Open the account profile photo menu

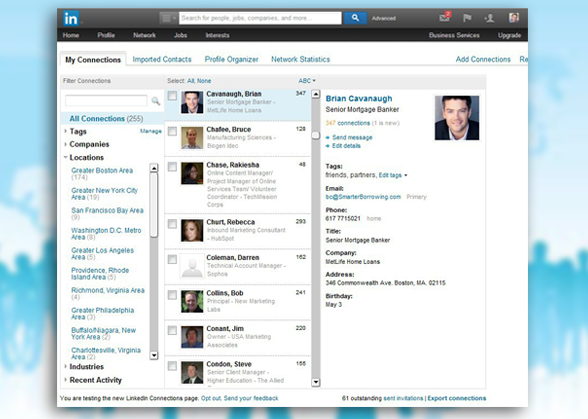tap(514, 18)
